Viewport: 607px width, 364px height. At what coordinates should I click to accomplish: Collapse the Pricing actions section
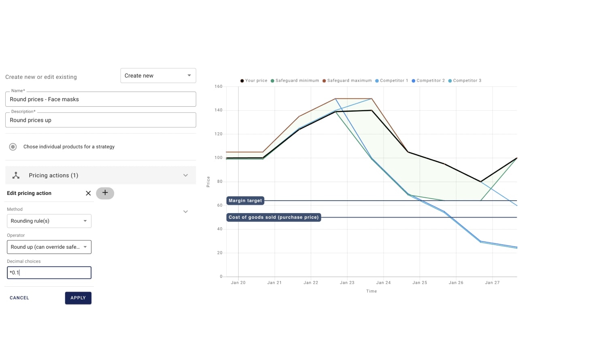[x=185, y=176]
